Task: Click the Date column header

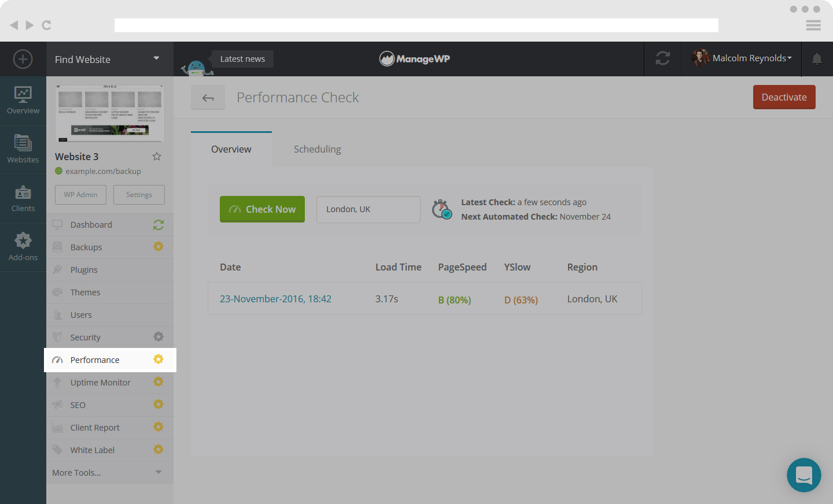Action: tap(230, 267)
